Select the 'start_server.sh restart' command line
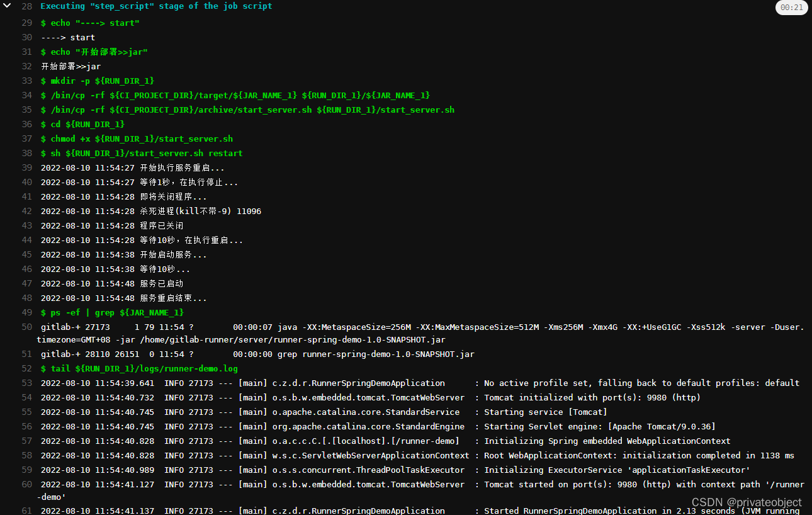 [142, 153]
